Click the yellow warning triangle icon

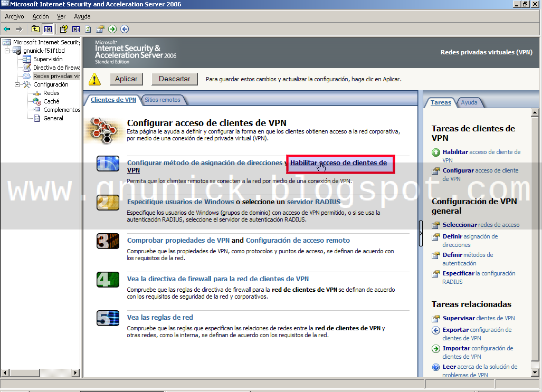click(x=94, y=79)
